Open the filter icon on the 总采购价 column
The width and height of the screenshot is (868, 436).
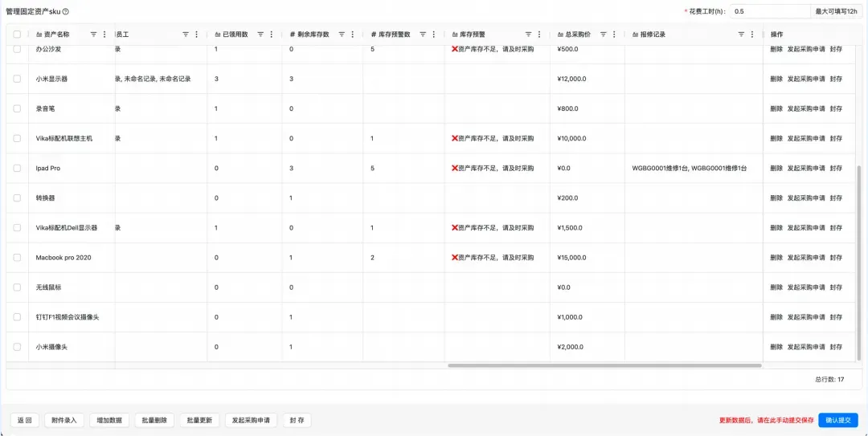(603, 35)
